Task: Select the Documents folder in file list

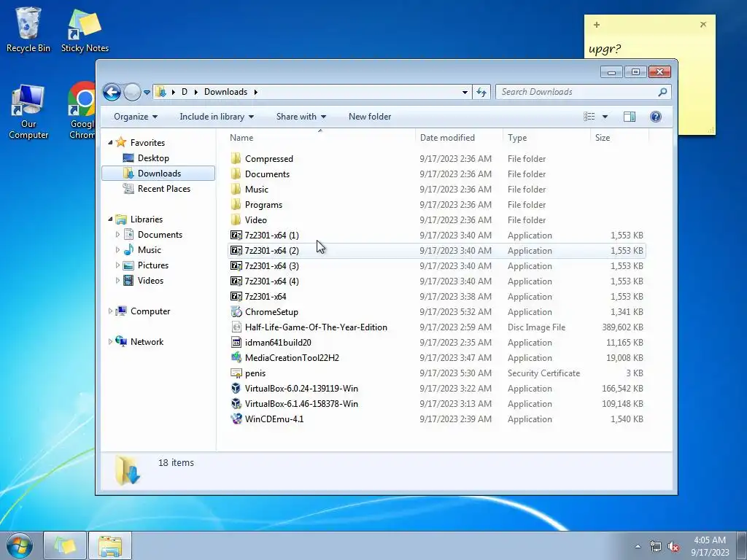Action: (437, 174)
